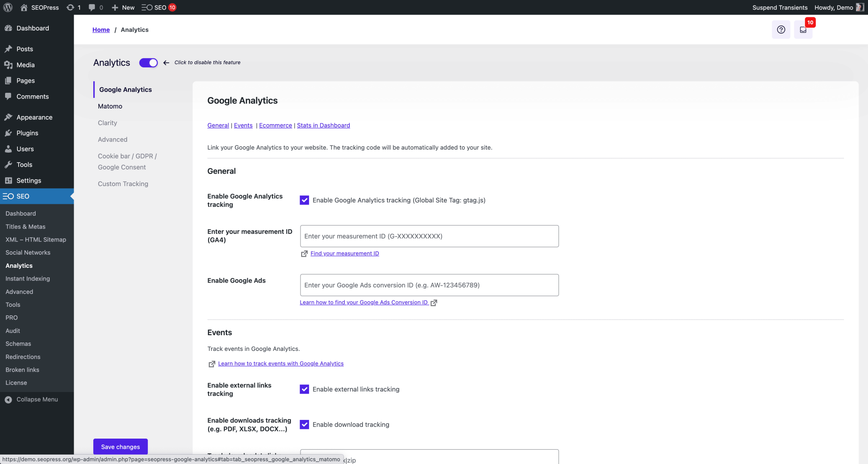Select the Google Analytics tab
The width and height of the screenshot is (868, 464).
pos(125,90)
